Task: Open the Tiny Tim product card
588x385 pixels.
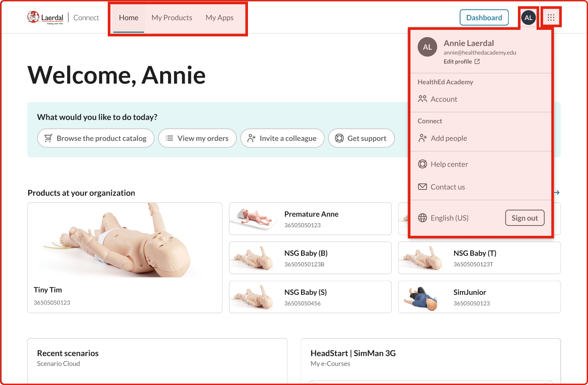Action: point(125,258)
